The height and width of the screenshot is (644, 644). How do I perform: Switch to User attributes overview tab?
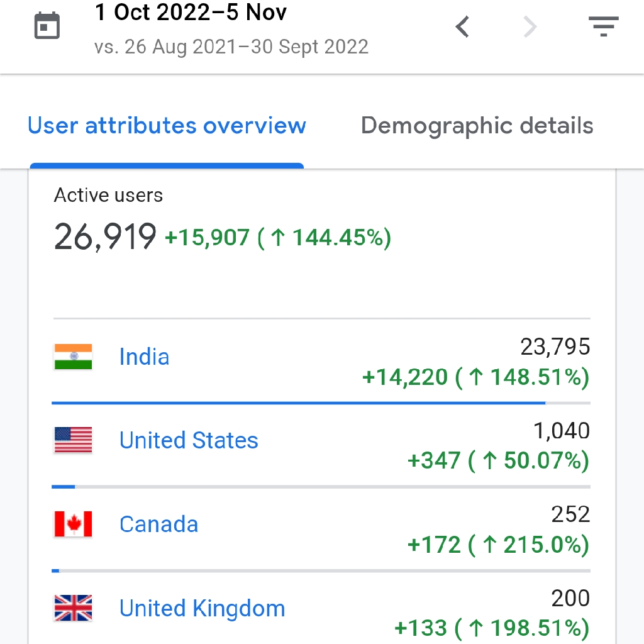[167, 126]
